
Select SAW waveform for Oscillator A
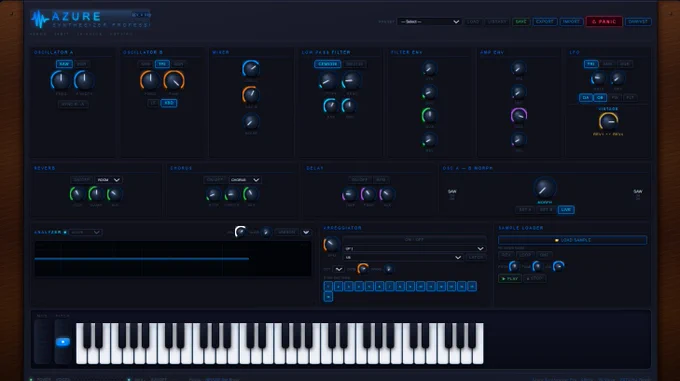click(64, 64)
